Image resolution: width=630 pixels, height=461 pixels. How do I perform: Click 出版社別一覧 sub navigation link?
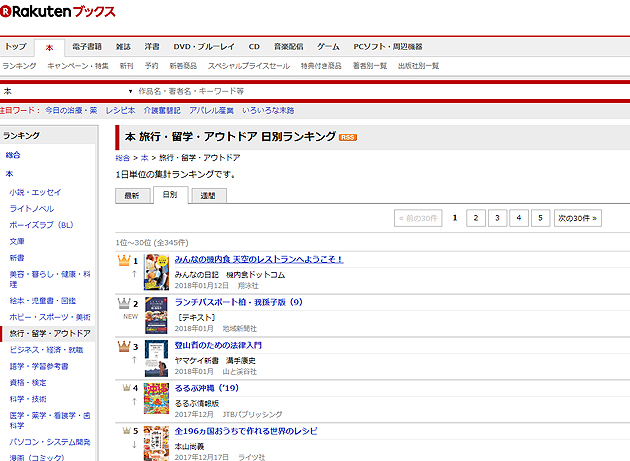418,66
